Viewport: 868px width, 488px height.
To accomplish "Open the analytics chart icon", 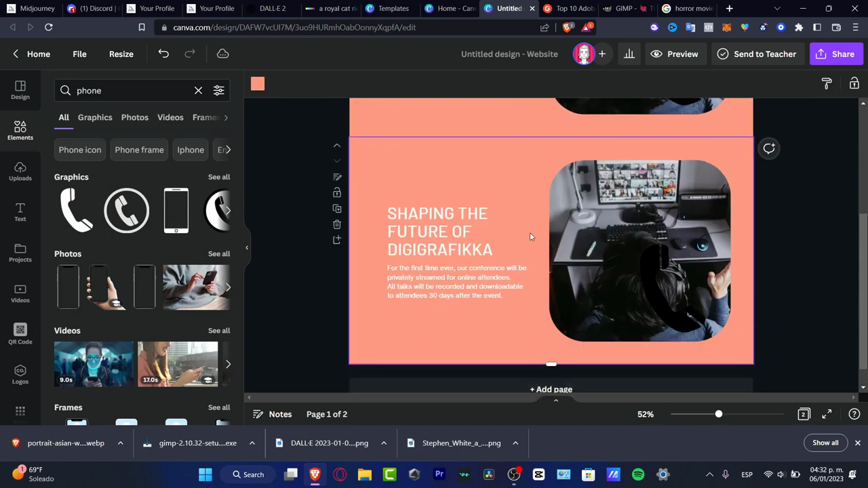I will 629,54.
